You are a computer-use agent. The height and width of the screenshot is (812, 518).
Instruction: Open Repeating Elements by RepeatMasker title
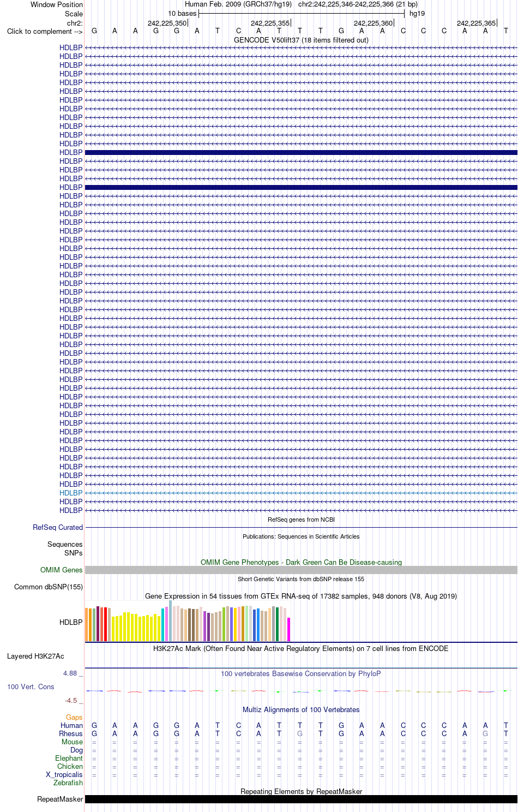point(301,791)
